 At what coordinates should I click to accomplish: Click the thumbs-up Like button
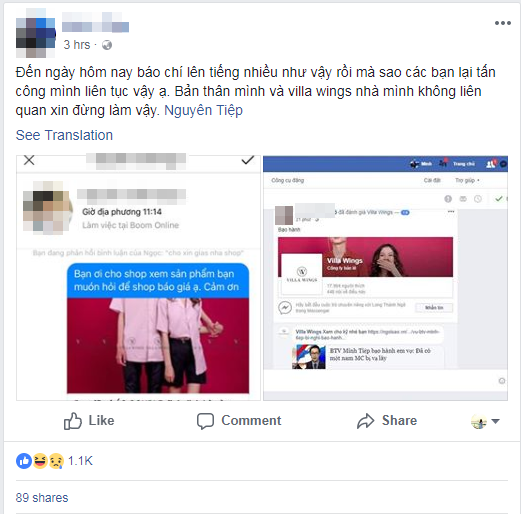89,421
